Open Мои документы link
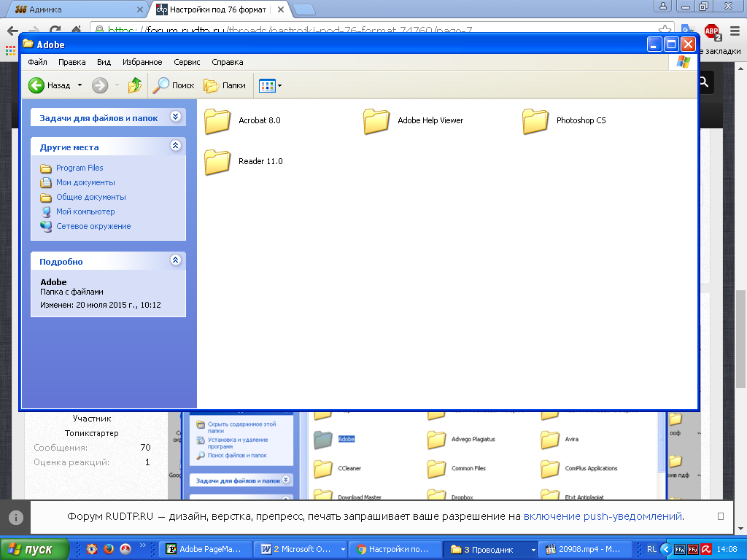Image resolution: width=747 pixels, height=560 pixels. click(x=85, y=182)
